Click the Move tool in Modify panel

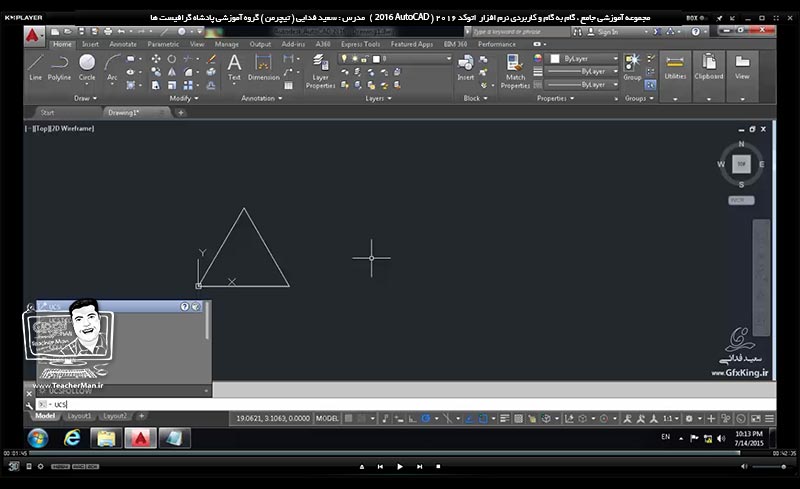156,59
